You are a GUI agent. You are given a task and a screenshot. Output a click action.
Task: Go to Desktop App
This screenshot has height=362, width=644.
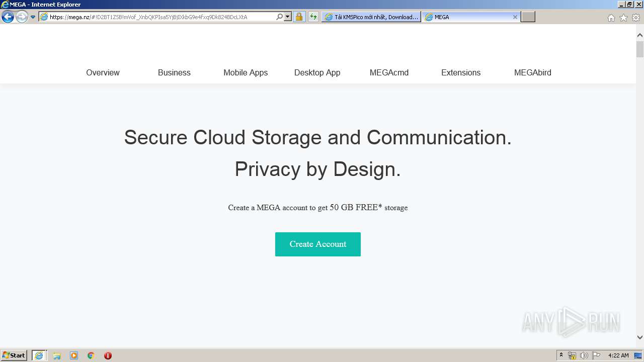[x=317, y=72]
